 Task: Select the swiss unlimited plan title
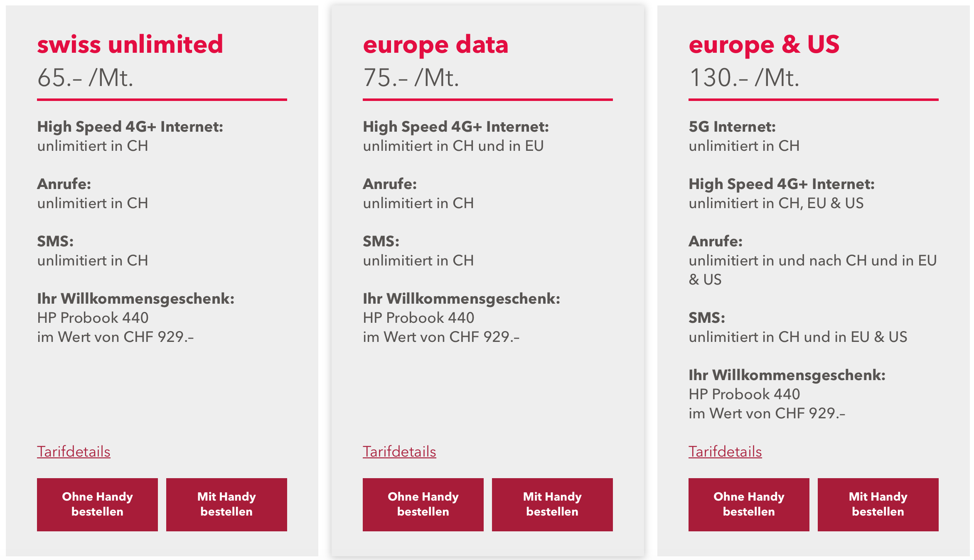[x=130, y=44]
